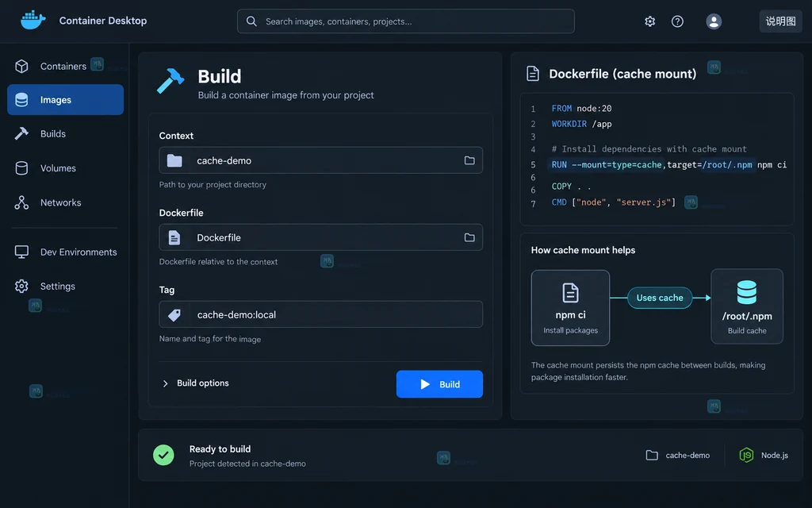
Task: Click the tag icon in the Tag field
Action: [x=174, y=314]
